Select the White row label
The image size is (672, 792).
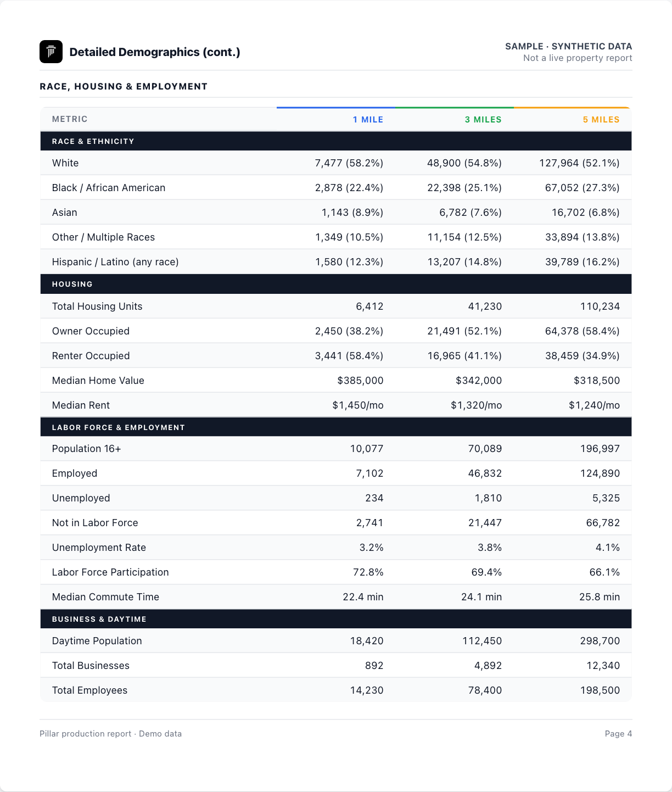[65, 163]
